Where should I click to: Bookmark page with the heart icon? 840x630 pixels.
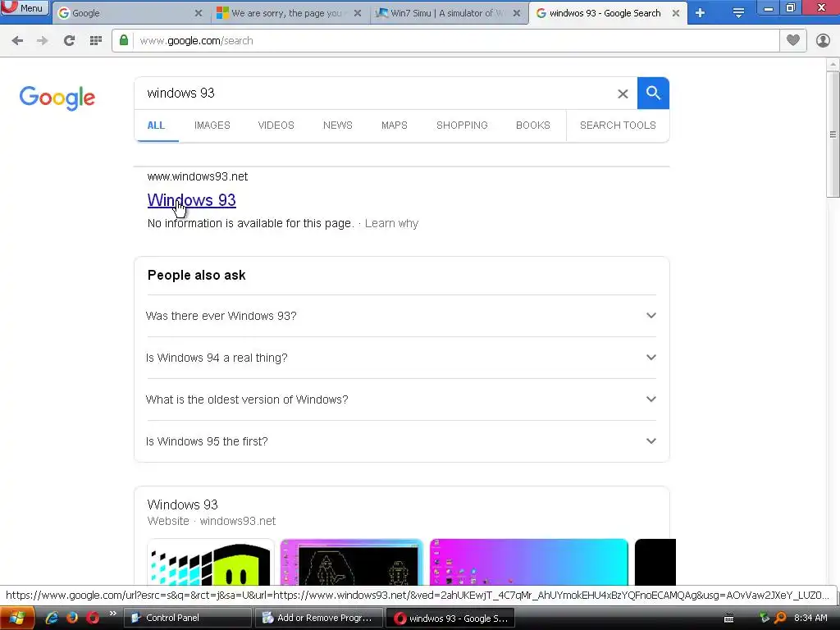click(793, 40)
